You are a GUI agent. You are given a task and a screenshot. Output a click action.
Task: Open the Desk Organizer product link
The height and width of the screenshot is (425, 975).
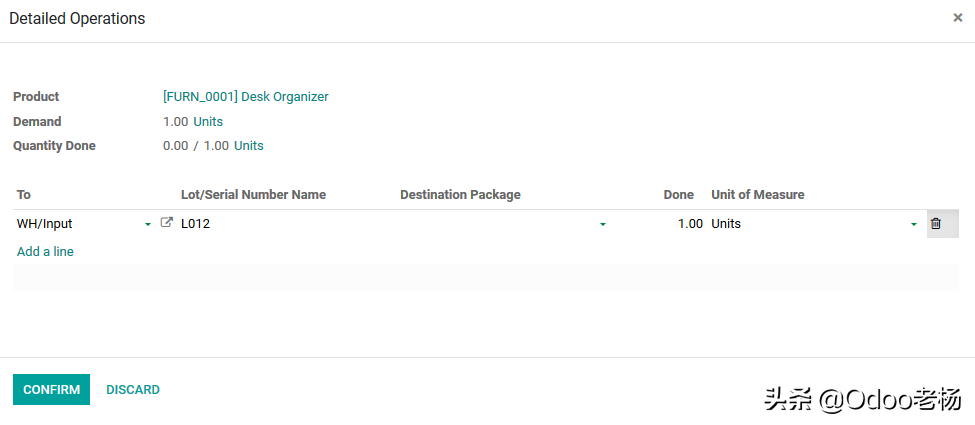[x=246, y=97]
